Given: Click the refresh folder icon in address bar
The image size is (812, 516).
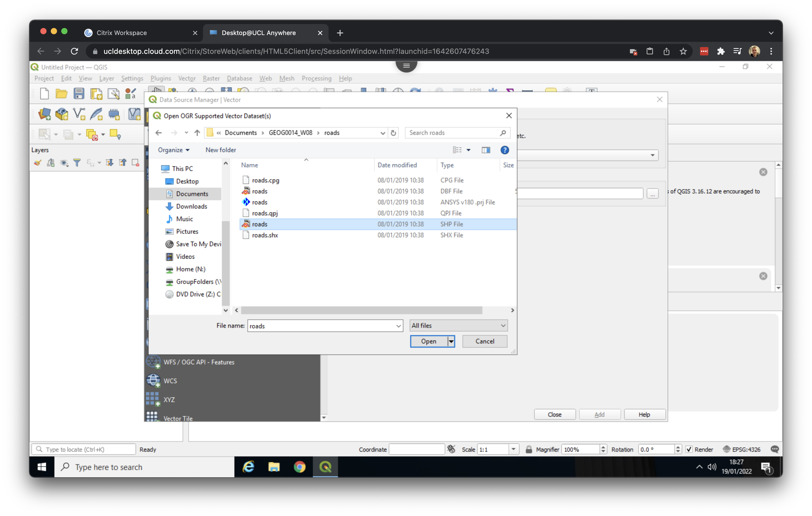Looking at the screenshot, I should pyautogui.click(x=393, y=133).
